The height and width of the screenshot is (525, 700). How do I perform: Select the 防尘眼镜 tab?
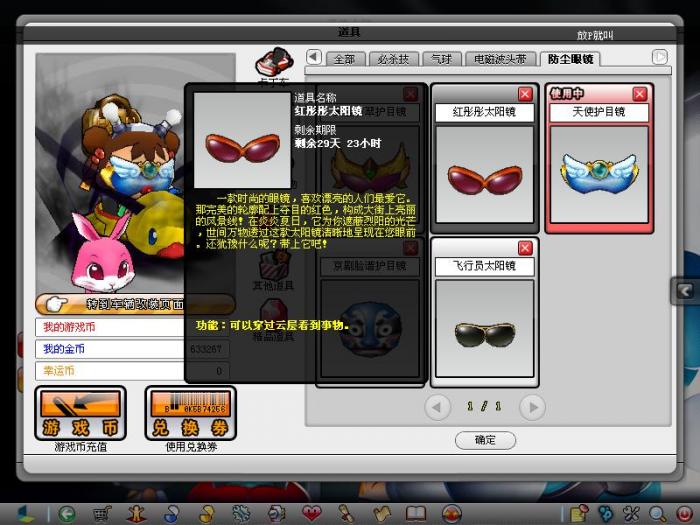[570, 59]
